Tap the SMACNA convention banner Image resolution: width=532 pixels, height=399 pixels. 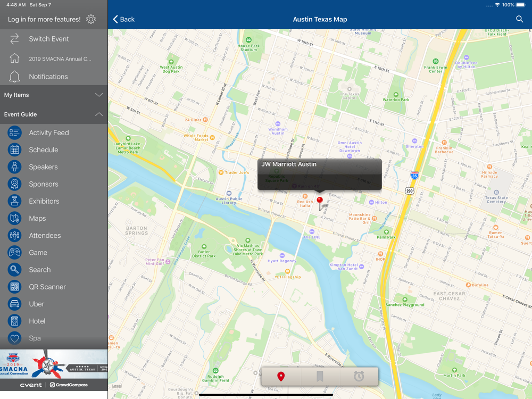click(x=54, y=364)
